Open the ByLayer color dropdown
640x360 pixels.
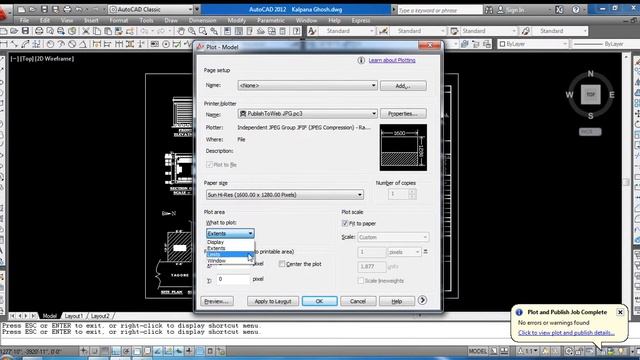[533, 44]
